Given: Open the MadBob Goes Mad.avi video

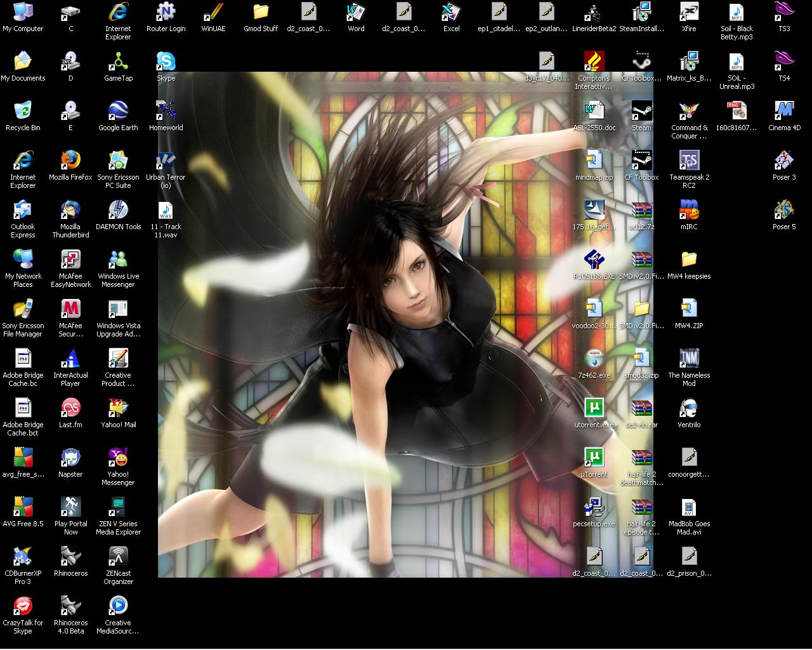Looking at the screenshot, I should pos(689,507).
